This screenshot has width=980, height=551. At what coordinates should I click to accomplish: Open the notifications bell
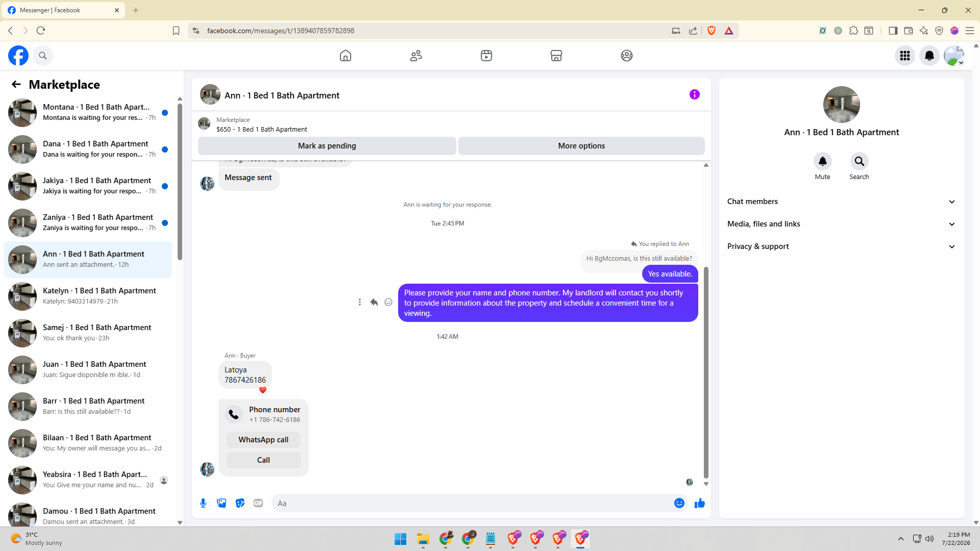coord(929,56)
